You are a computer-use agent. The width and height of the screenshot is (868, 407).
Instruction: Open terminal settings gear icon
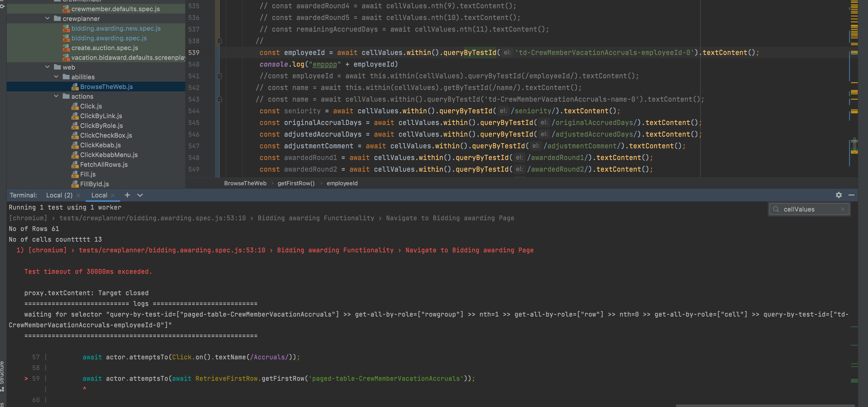[x=838, y=195]
